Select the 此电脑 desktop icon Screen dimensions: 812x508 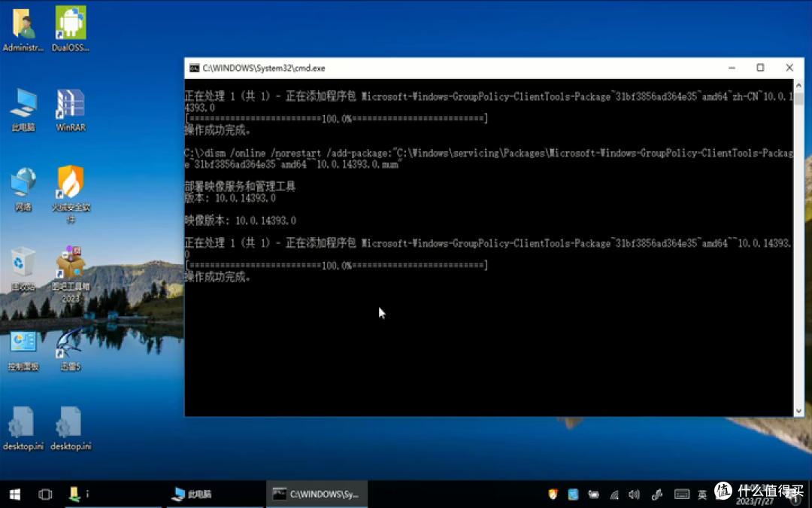tap(23, 109)
